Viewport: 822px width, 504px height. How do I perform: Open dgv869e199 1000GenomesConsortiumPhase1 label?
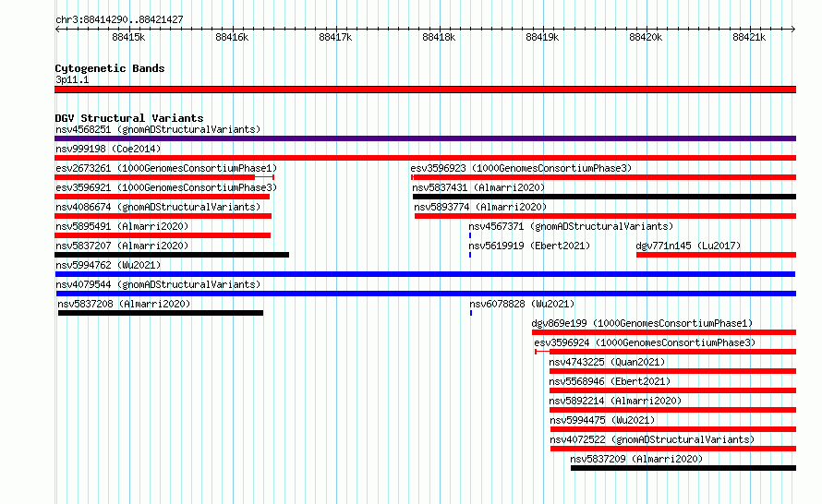coord(642,323)
